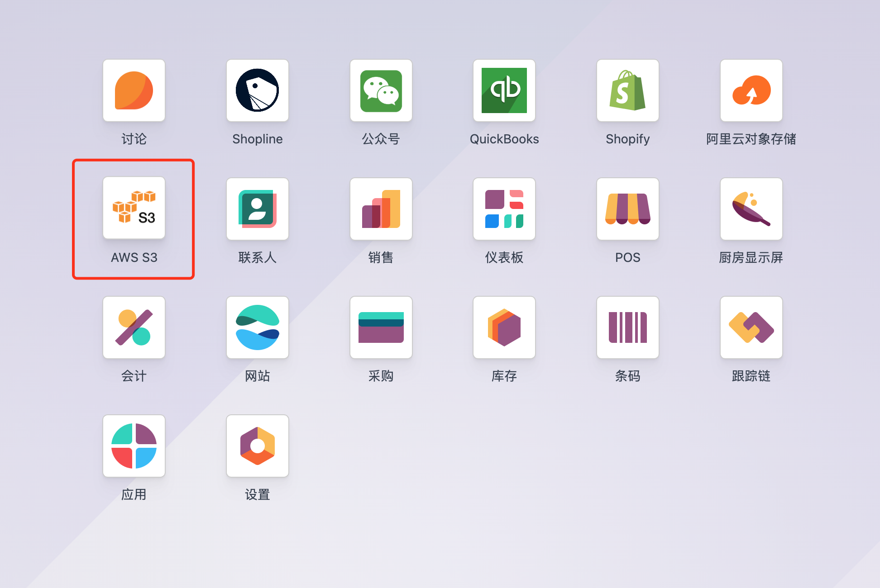Open 阿里云对象存储 cloud storage icon
Image resolution: width=880 pixels, height=588 pixels.
[x=751, y=90]
